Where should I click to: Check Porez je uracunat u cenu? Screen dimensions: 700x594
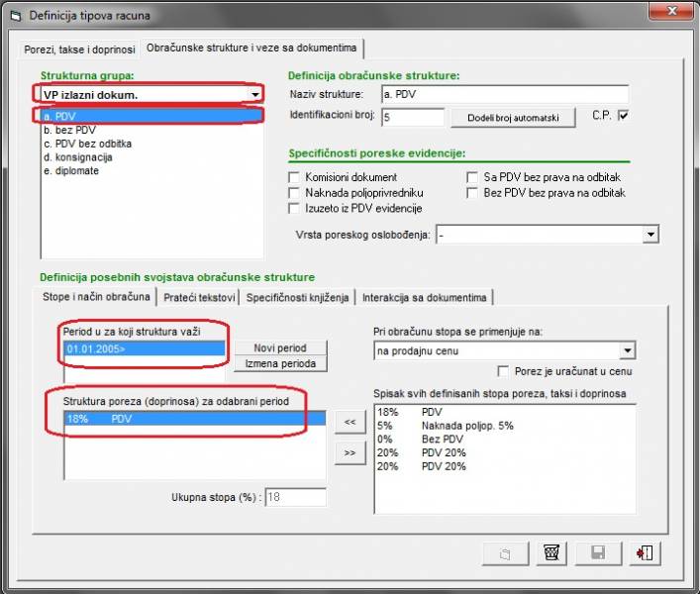coord(504,371)
